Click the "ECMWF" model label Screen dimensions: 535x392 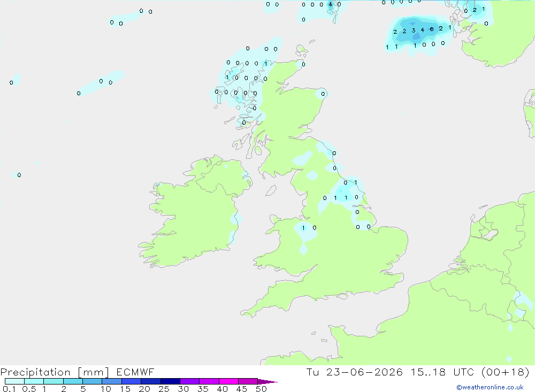coord(135,372)
